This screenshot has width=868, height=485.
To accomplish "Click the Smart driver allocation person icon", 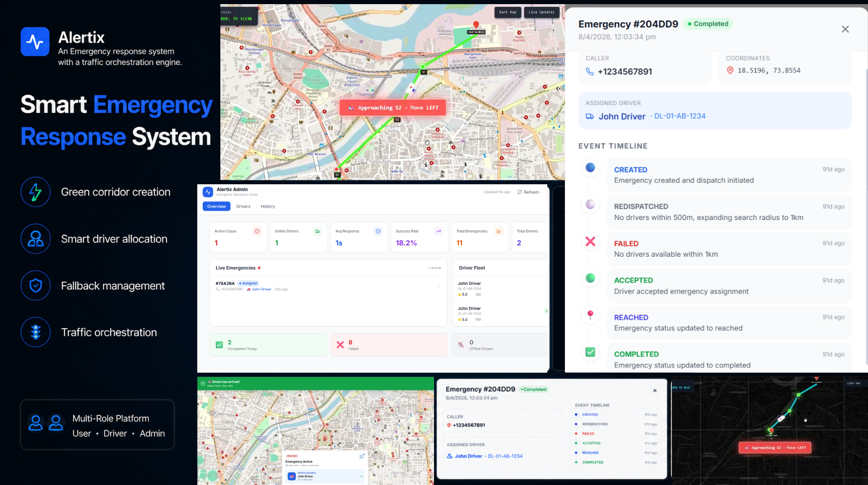I will coord(36,239).
